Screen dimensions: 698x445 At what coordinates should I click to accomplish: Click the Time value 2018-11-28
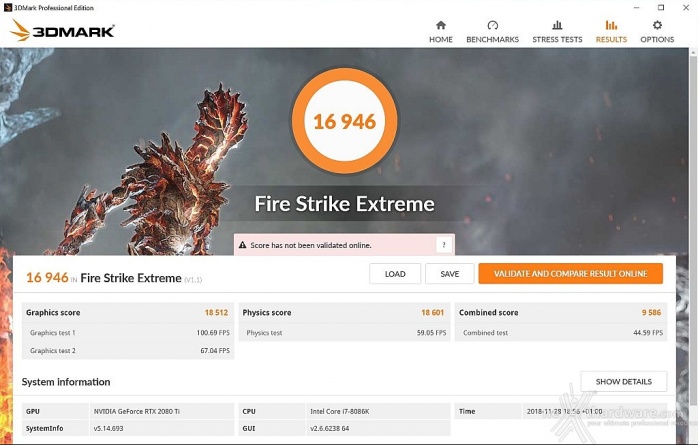(x=564, y=411)
